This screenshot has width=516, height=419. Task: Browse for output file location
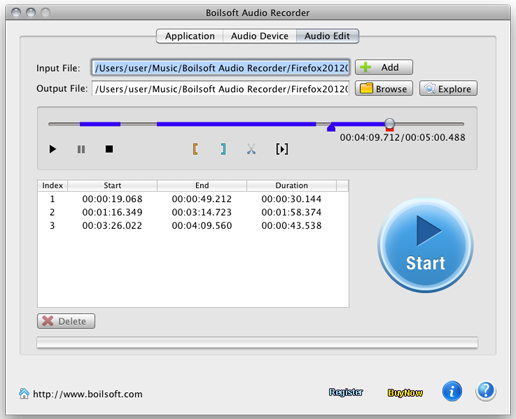tap(384, 89)
